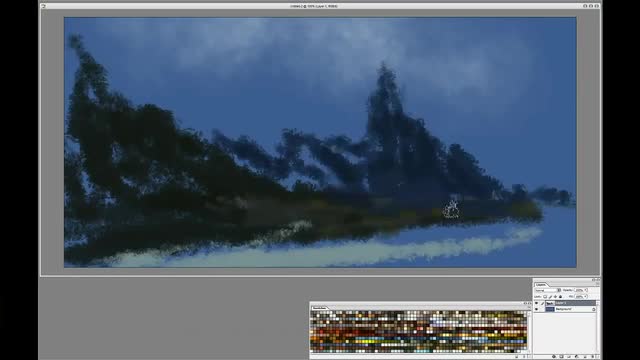Hide the Background layer using its eye icon

tap(536, 309)
